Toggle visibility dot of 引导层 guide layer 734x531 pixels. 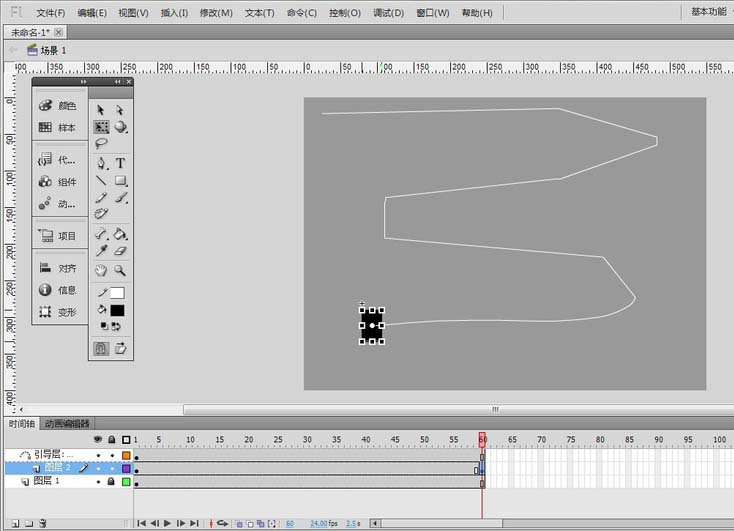98,455
